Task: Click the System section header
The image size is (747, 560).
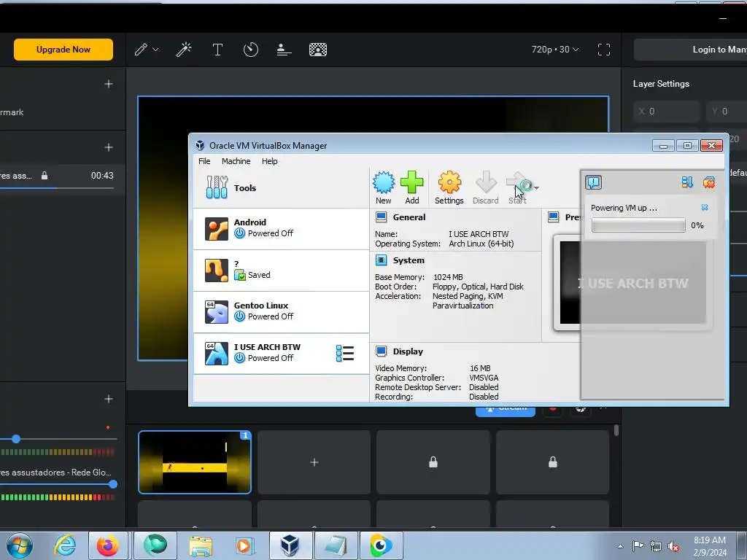Action: pos(409,260)
